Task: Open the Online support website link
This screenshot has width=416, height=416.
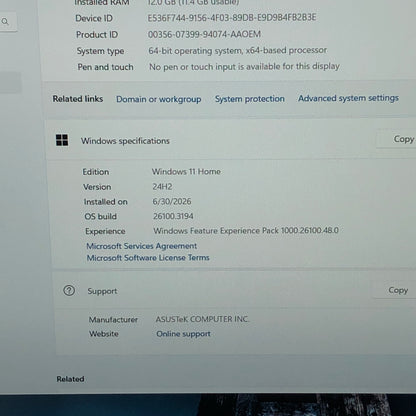Action: pyautogui.click(x=183, y=334)
